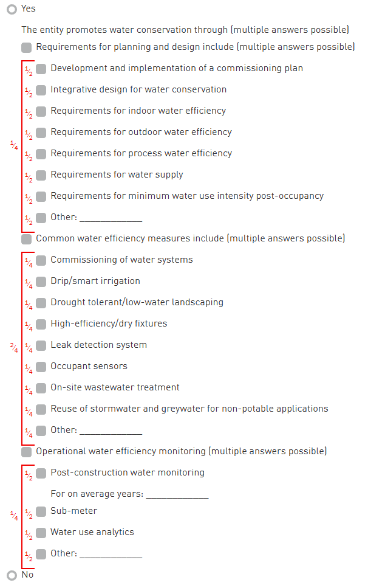The width and height of the screenshot is (368, 588).
Task: Check Requirements for planning and design
Action: [x=26, y=47]
